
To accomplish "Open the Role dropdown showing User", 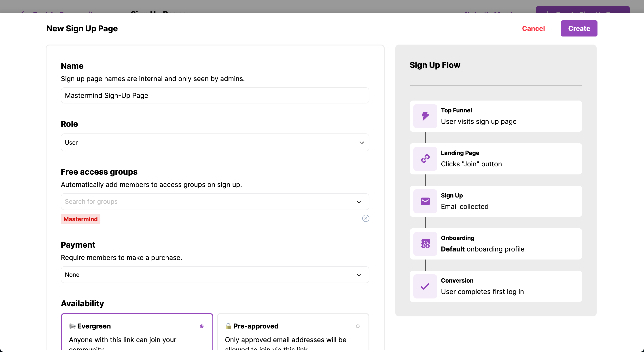I will pyautogui.click(x=215, y=142).
